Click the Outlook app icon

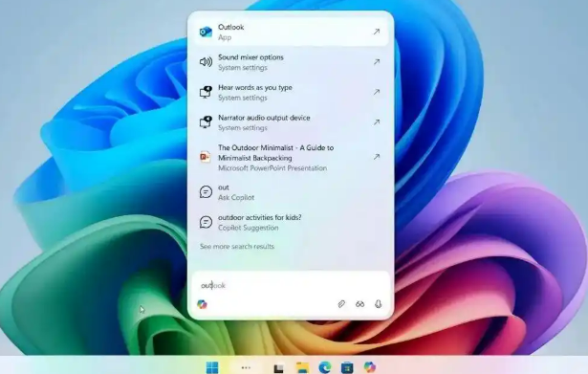[x=206, y=32]
